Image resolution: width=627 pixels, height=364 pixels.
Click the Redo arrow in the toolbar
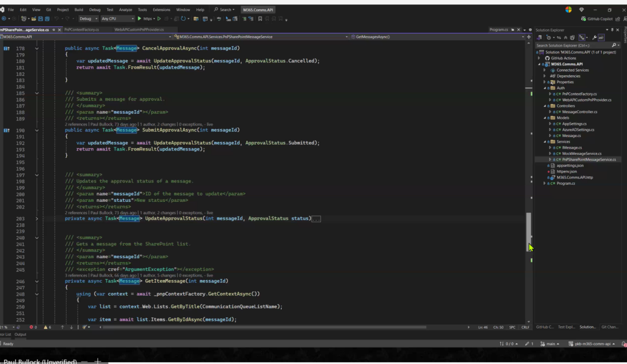[x=67, y=19]
